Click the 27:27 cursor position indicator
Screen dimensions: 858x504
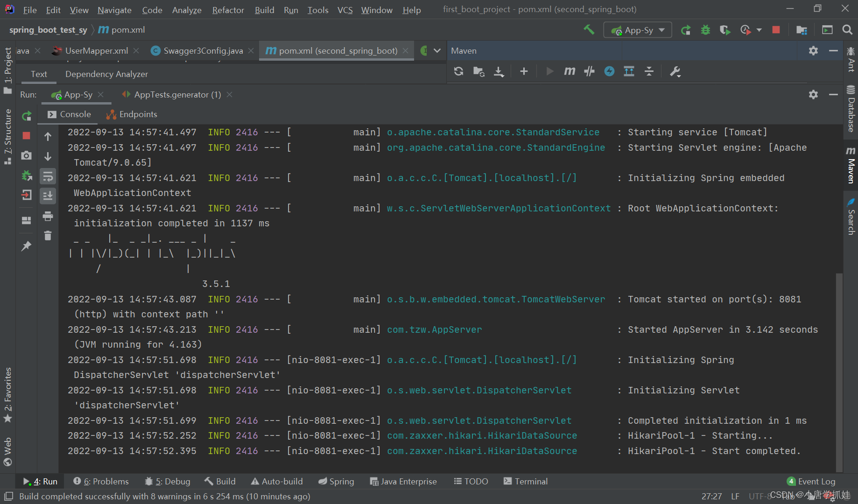pos(711,496)
